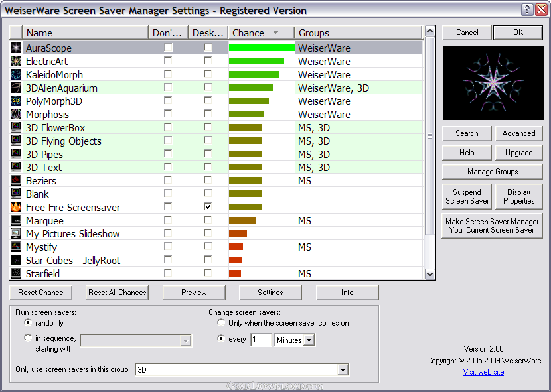This screenshot has width=551, height=392.
Task: Click the AuraScope screen saver icon
Action: (x=16, y=48)
